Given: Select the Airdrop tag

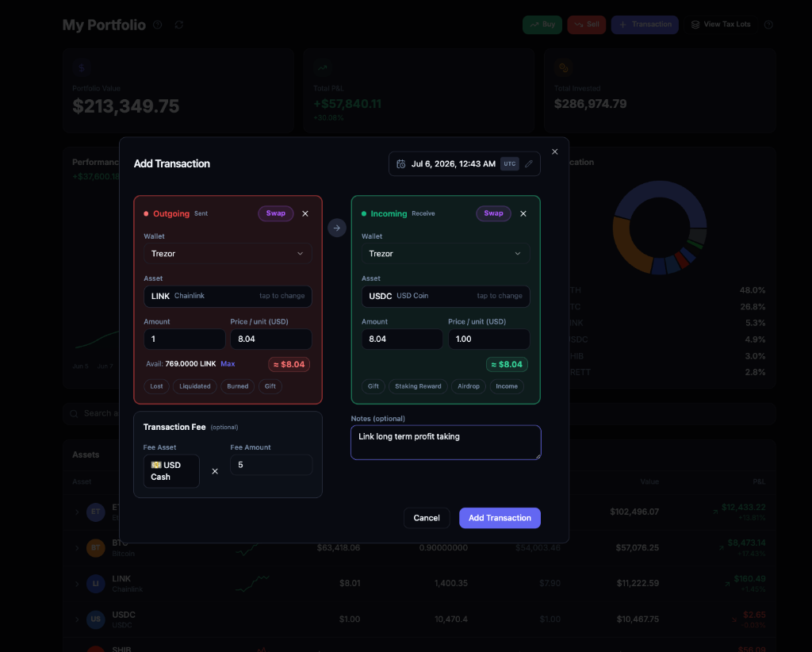Looking at the screenshot, I should [469, 386].
